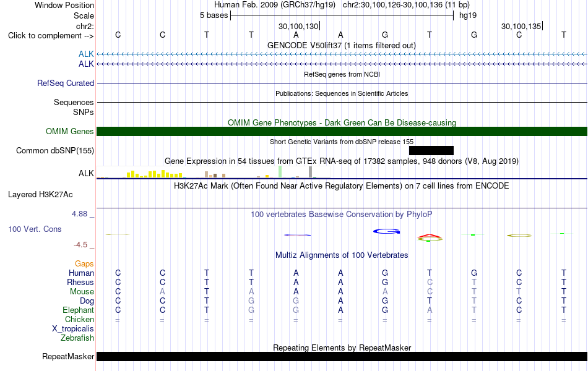Click the dark green OMIM gene bar

pos(342,132)
